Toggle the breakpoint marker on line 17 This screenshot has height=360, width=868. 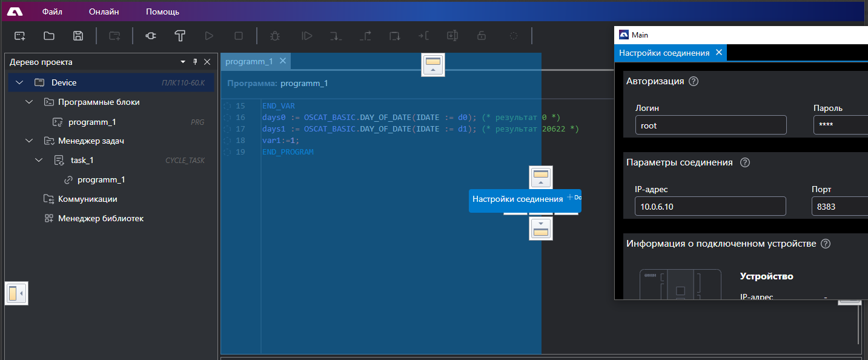point(227,129)
